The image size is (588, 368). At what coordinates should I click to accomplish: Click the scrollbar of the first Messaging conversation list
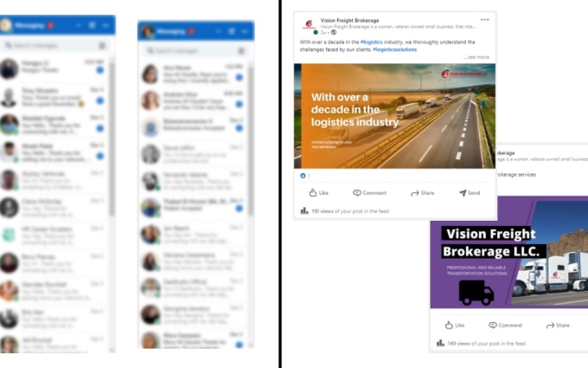point(112,137)
